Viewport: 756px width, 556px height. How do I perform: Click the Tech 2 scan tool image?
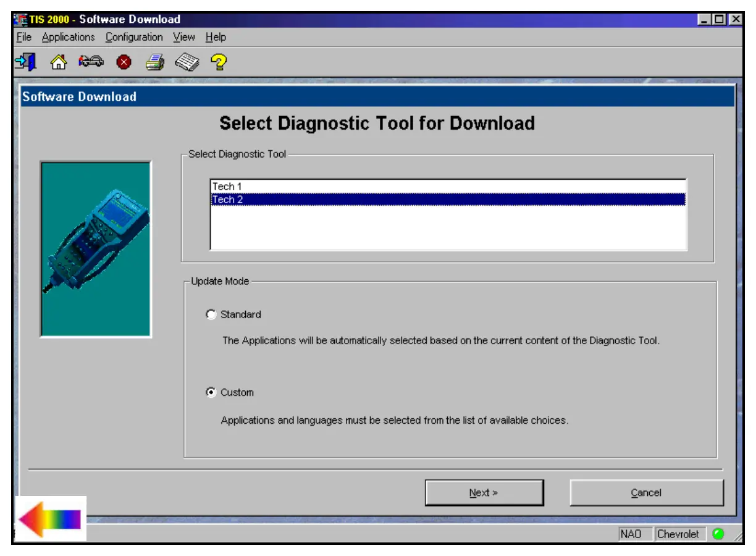pos(96,249)
